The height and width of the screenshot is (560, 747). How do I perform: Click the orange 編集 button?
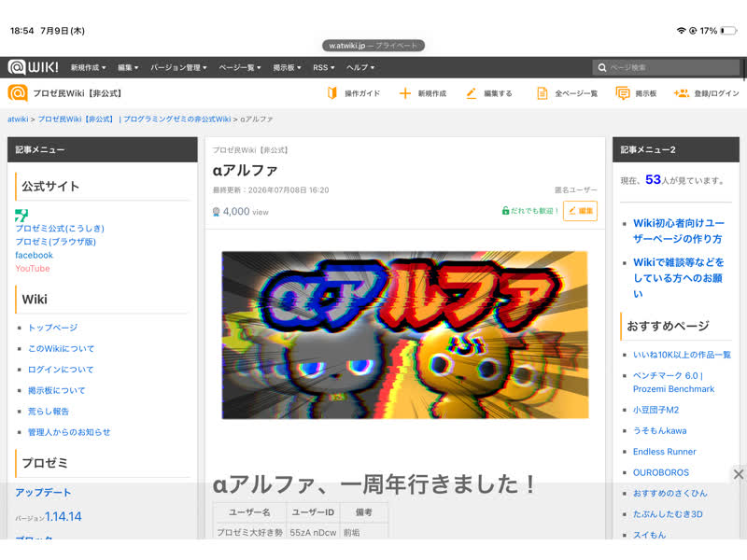[x=580, y=211]
